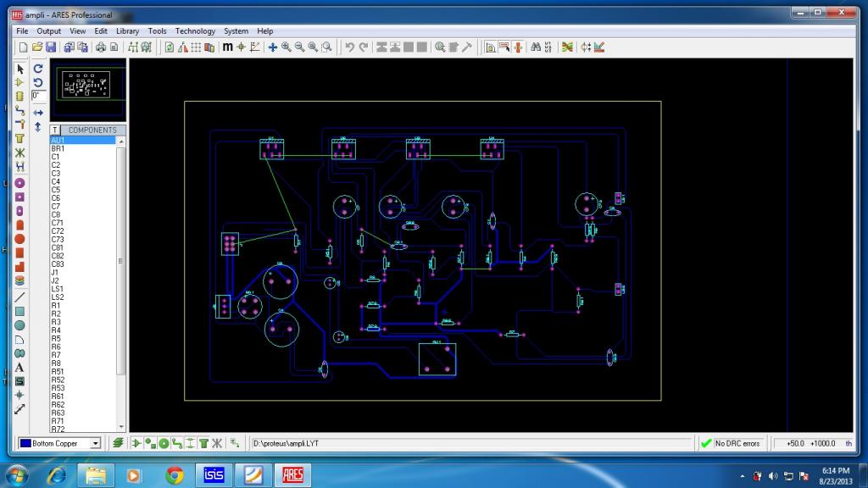Select the 2D arc graphics tool
The image size is (868, 488).
tap(20, 339)
